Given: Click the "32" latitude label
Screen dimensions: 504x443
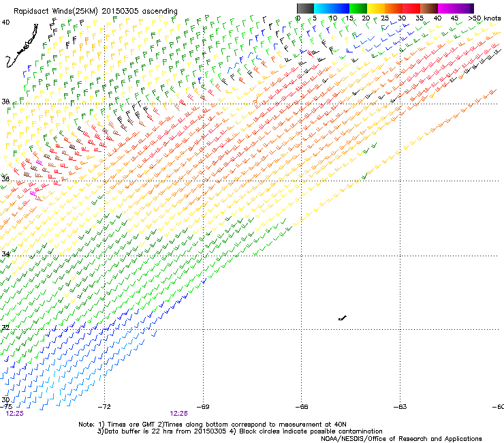Looking at the screenshot, I should tap(5, 328).
